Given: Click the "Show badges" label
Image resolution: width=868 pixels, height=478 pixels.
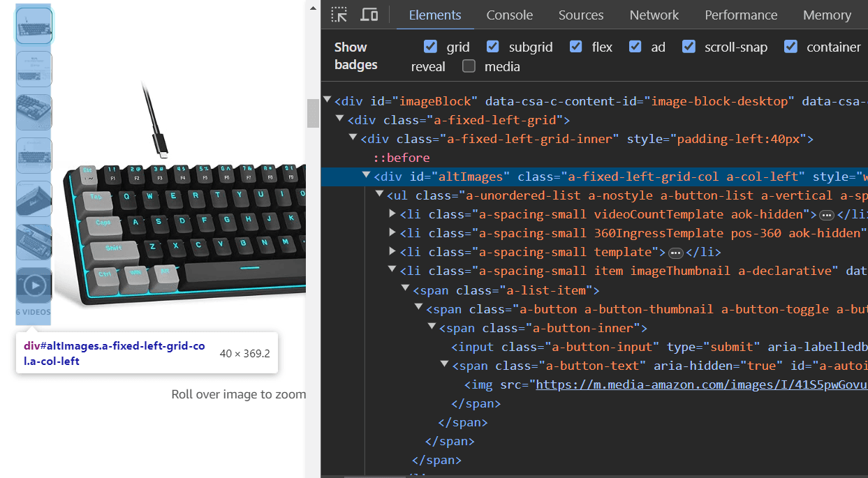Looking at the screenshot, I should click(x=355, y=56).
